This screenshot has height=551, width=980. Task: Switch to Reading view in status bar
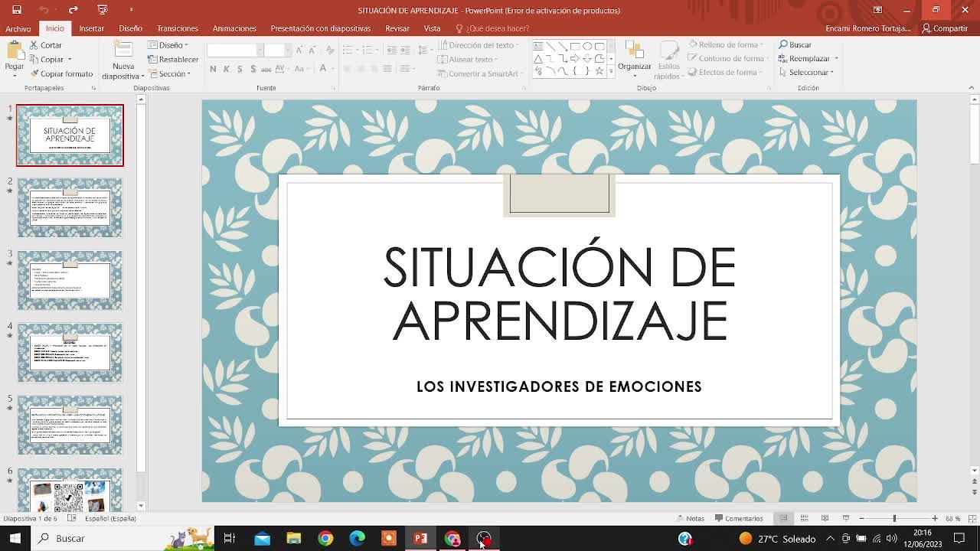tap(825, 518)
